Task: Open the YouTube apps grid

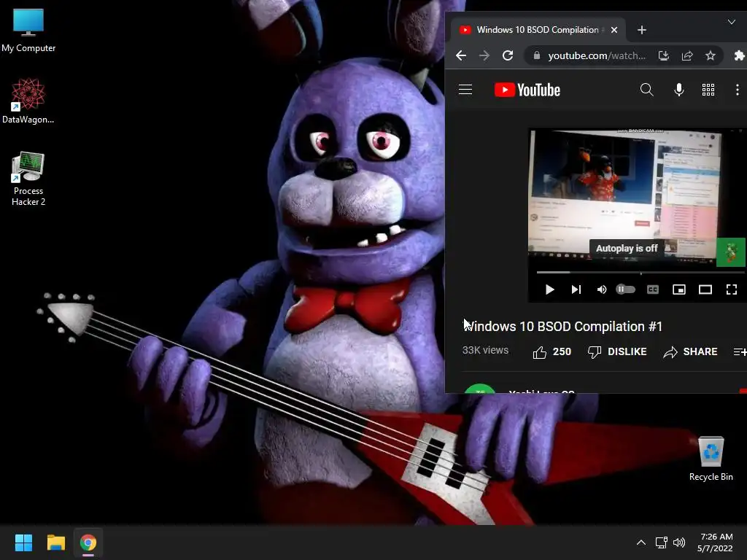Action: 708,90
